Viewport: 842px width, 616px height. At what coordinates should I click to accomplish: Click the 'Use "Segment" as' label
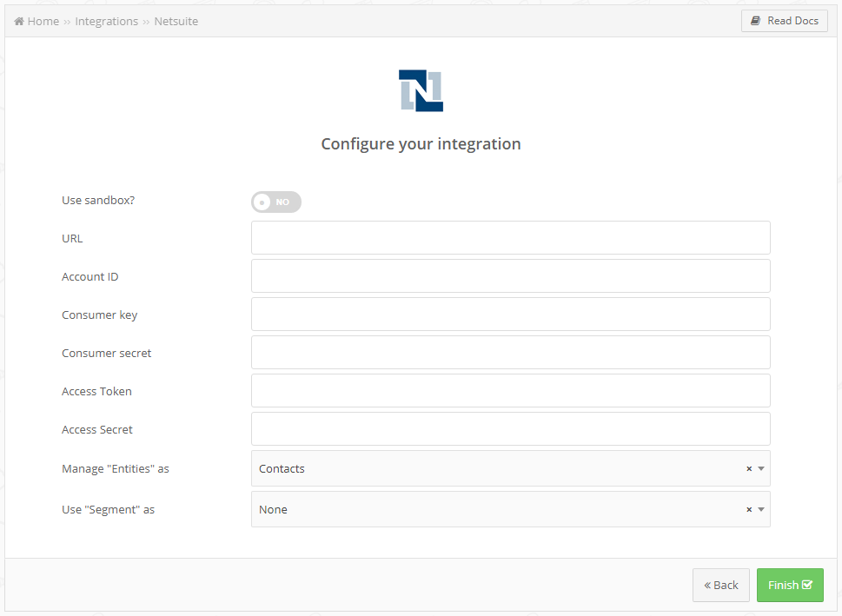click(x=108, y=510)
